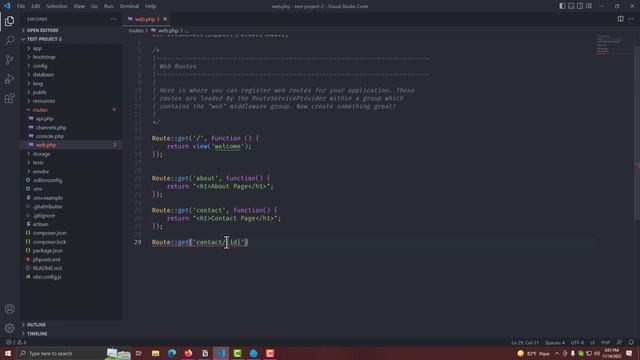The height and width of the screenshot is (360, 640).
Task: Open the Customize Layout icon
Action: click(589, 6)
